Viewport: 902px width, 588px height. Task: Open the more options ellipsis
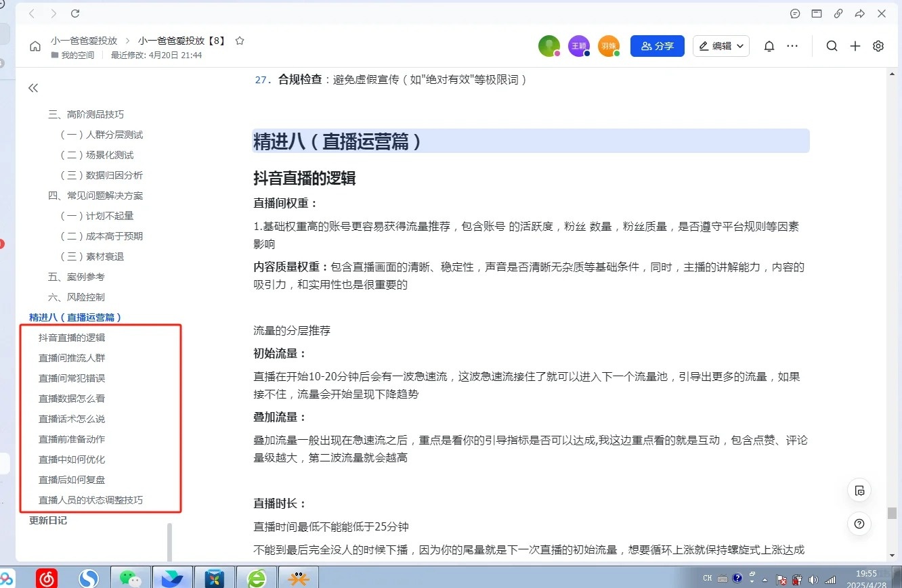pyautogui.click(x=792, y=46)
